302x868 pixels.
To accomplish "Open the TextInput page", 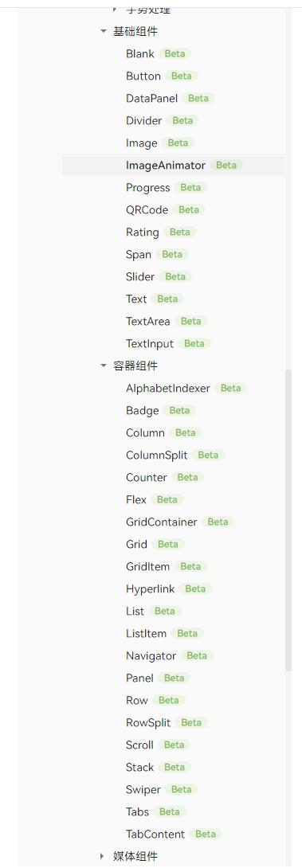I will pos(150,343).
